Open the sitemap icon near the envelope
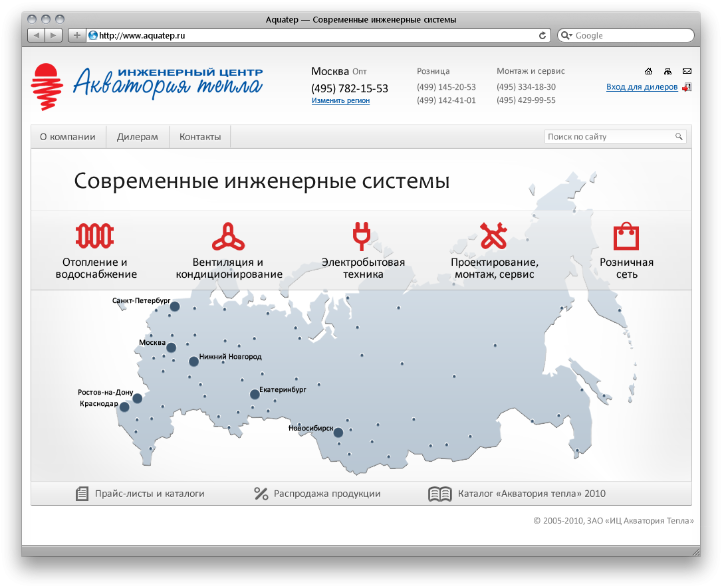The height and width of the screenshot is (588, 722). coord(668,70)
